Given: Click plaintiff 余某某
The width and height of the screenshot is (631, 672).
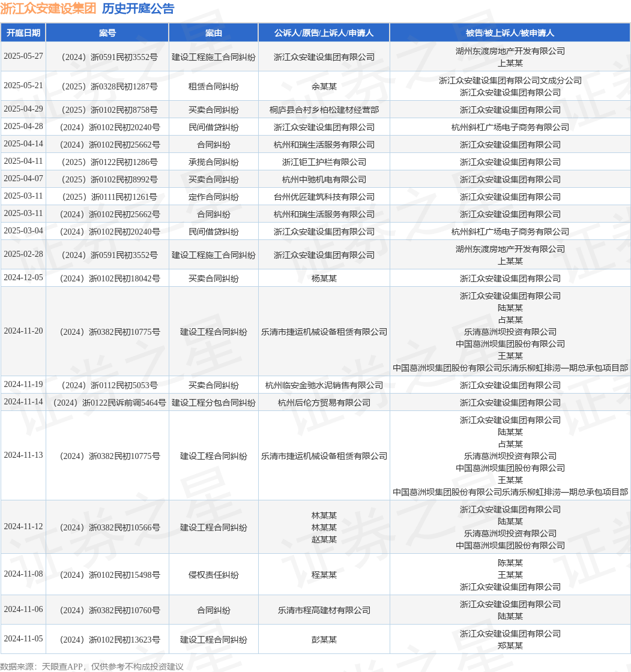Looking at the screenshot, I should (x=324, y=86).
